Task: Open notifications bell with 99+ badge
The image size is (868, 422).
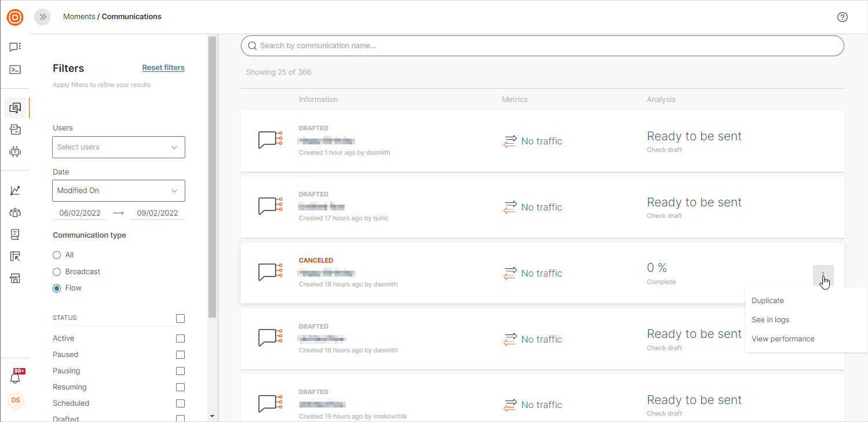Action: click(x=15, y=378)
